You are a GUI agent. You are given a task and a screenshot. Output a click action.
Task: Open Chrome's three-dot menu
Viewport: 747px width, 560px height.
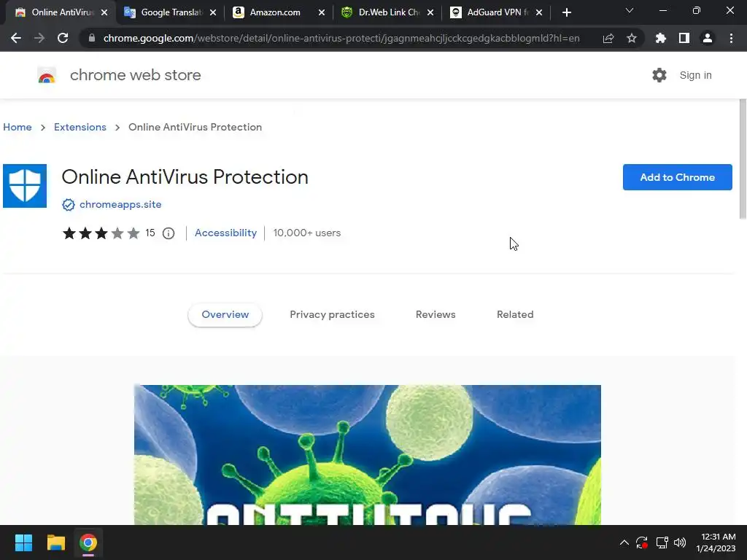(731, 38)
